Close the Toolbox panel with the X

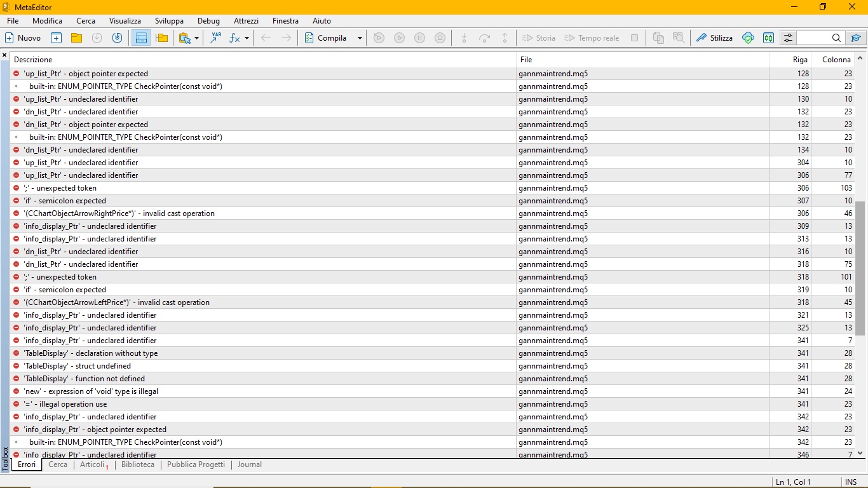coord(4,55)
